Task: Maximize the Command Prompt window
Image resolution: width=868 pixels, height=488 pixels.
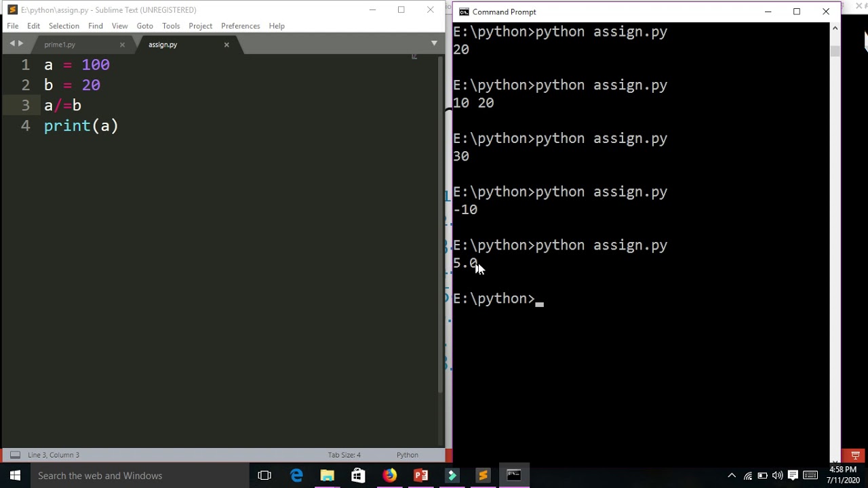Action: click(x=797, y=12)
